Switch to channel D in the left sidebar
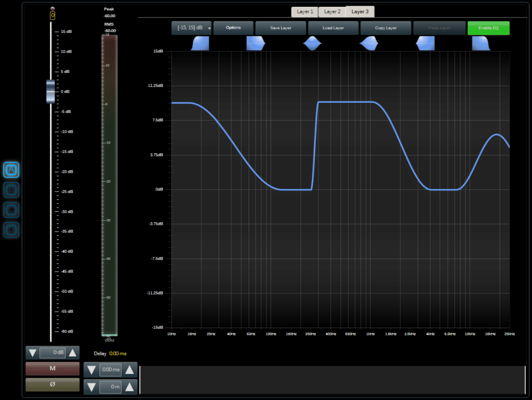 click(x=11, y=229)
